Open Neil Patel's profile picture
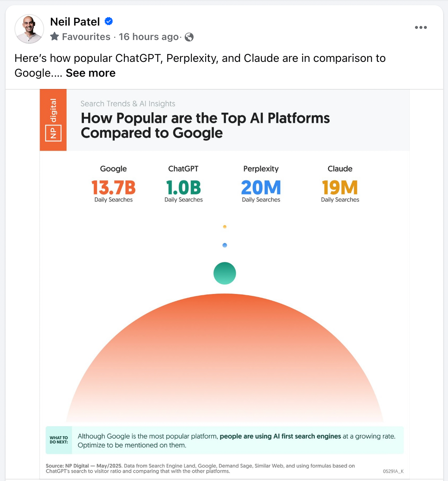 pos(29,29)
